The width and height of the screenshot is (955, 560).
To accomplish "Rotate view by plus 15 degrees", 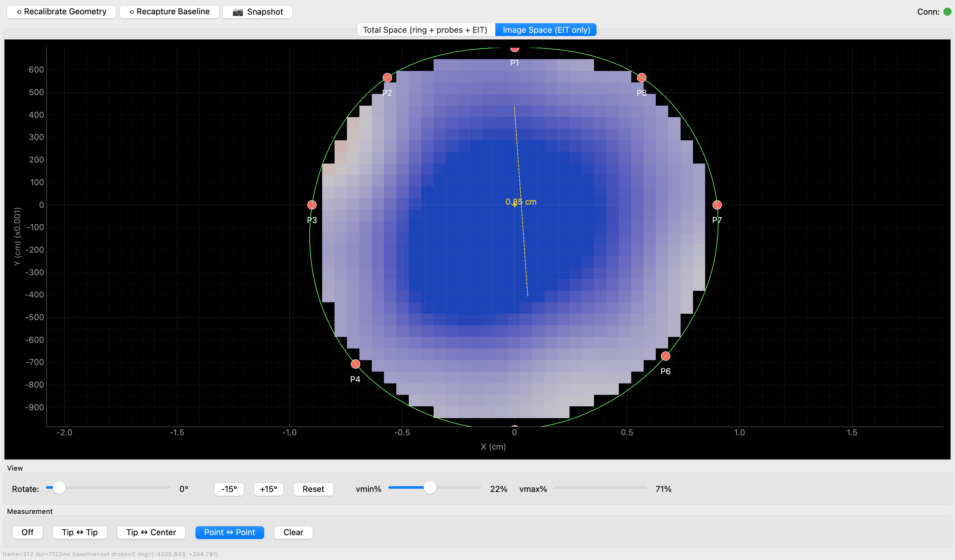I will tap(268, 489).
